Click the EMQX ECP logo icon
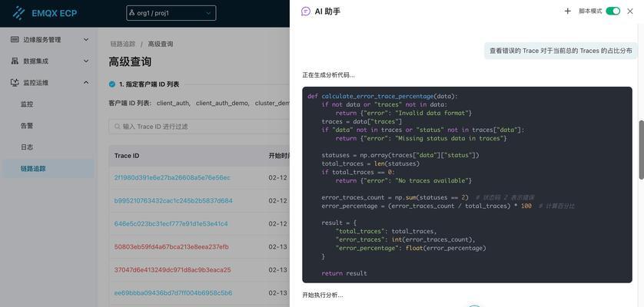This screenshot has width=644, height=307. click(18, 13)
